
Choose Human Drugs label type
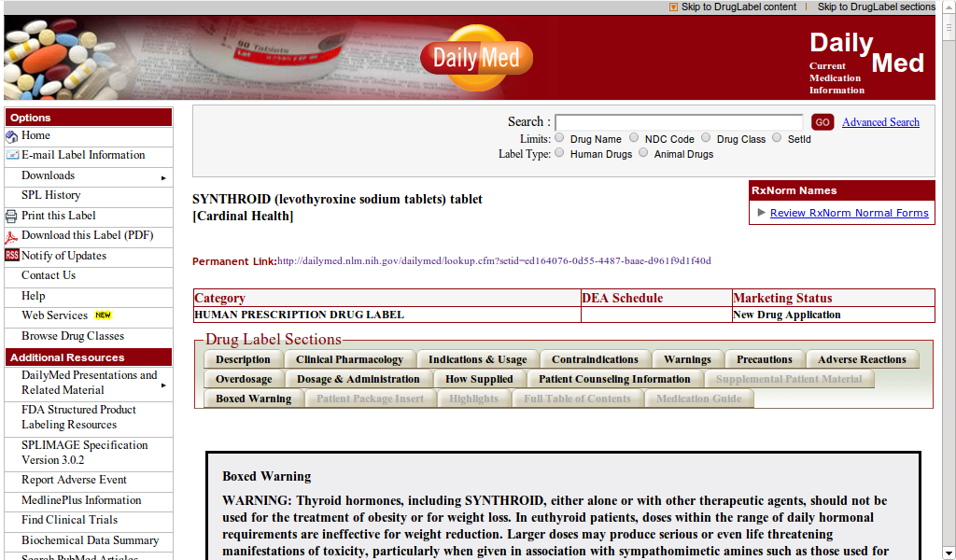(559, 153)
